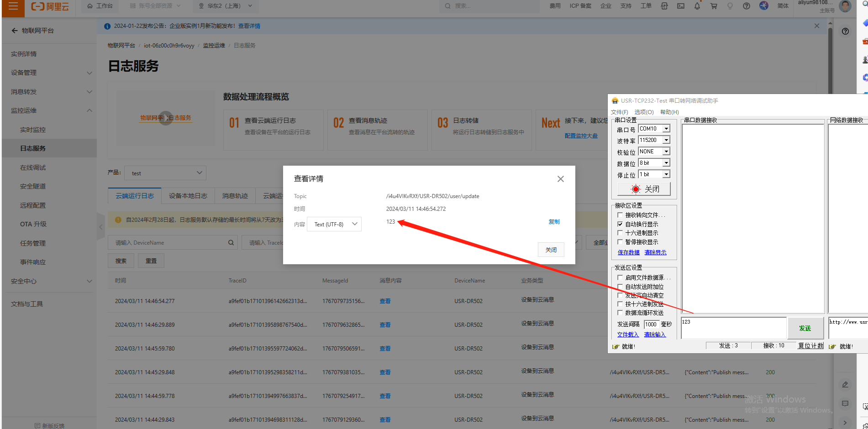Tick the 数据流循环发送 checkbox
Image resolution: width=868 pixels, height=429 pixels.
(620, 313)
